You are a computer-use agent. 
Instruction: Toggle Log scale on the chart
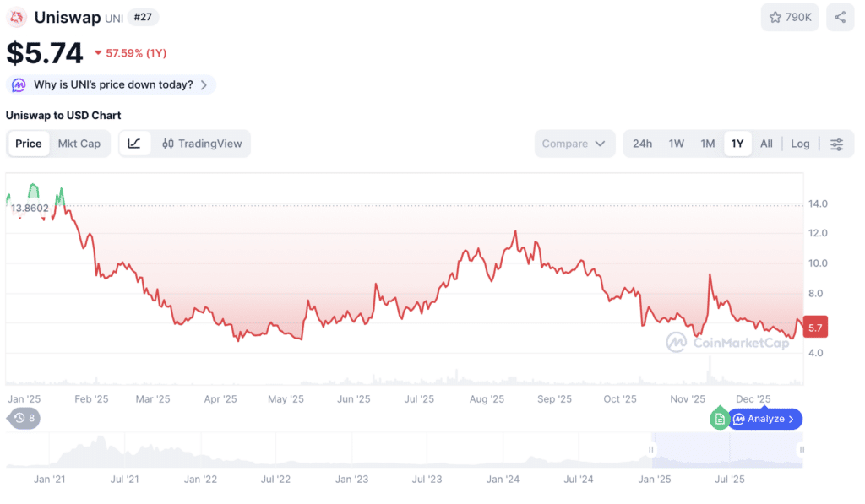click(x=800, y=144)
